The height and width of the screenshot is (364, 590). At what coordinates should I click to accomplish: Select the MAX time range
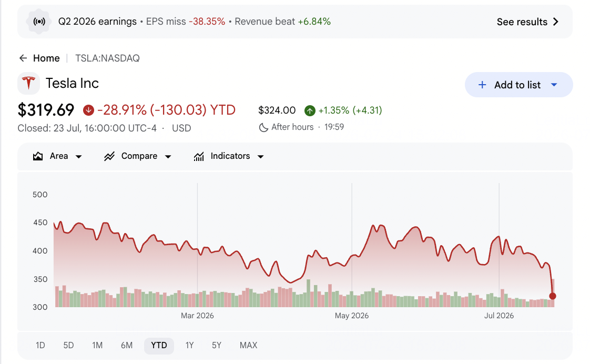pos(248,346)
